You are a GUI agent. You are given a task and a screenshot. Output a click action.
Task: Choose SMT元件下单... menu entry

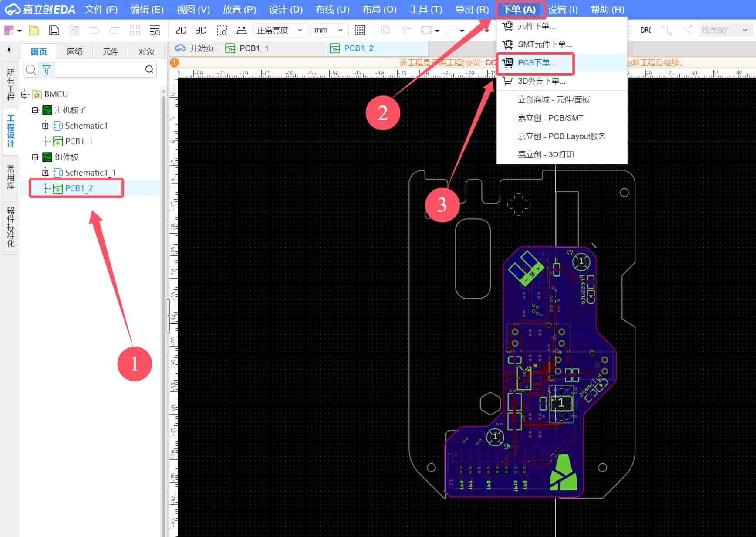click(562, 44)
